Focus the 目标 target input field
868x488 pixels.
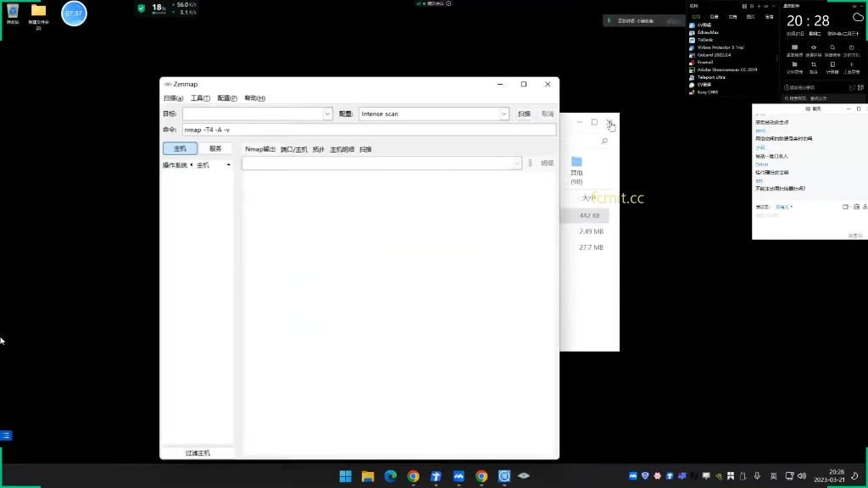pos(253,114)
